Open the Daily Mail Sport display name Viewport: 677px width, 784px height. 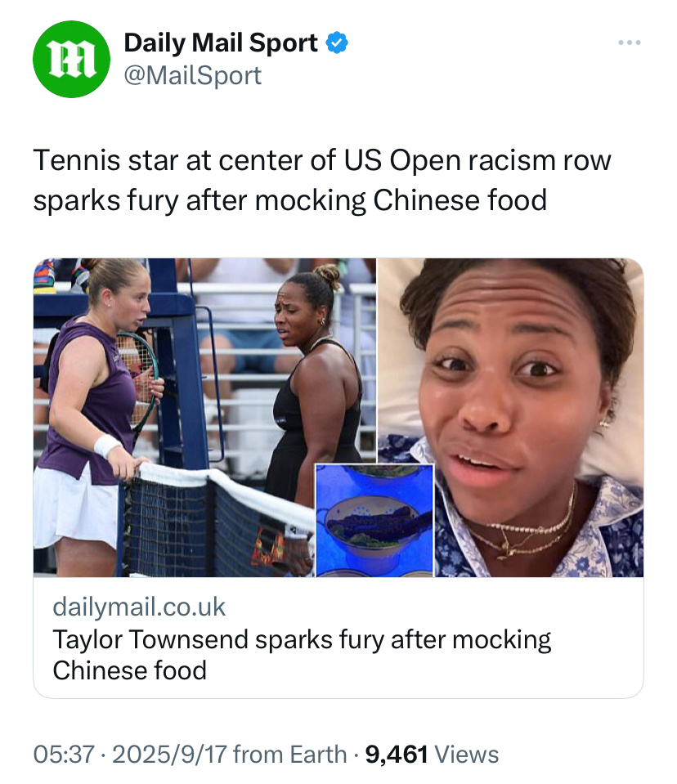point(221,43)
